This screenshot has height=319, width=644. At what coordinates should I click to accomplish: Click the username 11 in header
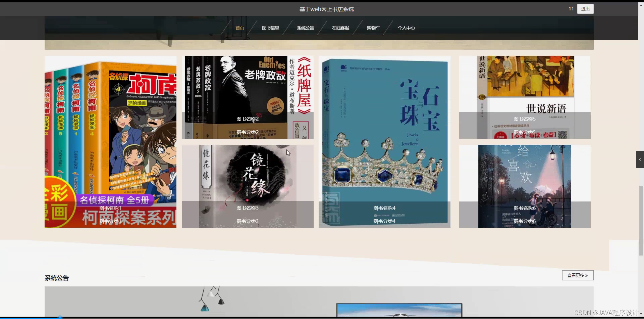click(x=571, y=9)
